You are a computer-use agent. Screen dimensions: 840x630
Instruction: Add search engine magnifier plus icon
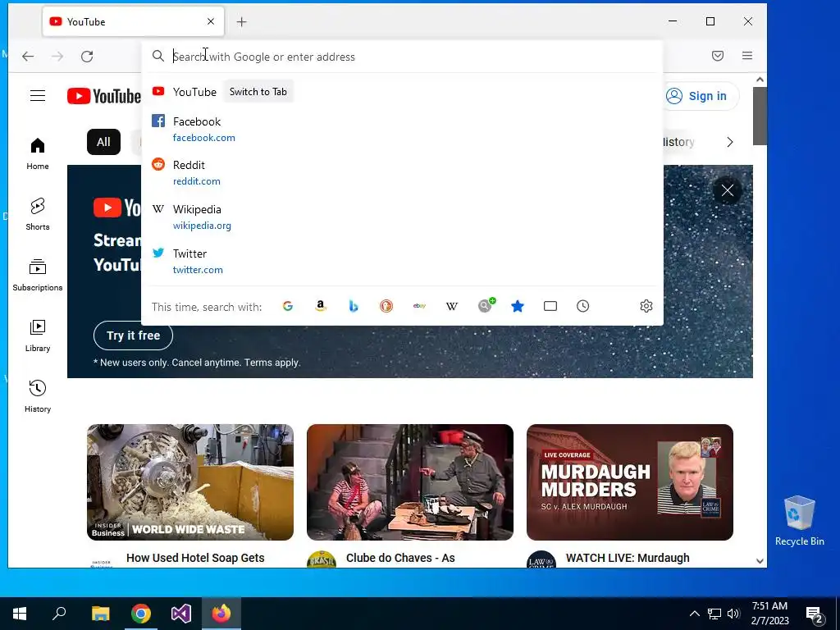(486, 305)
